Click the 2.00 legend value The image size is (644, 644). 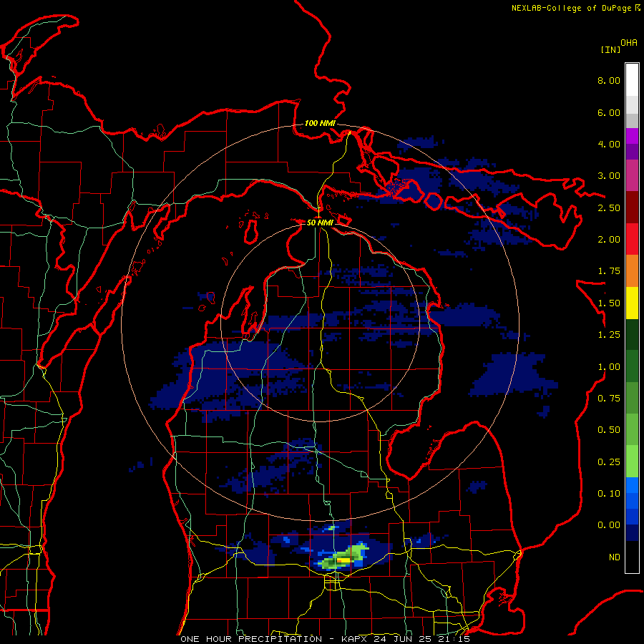tap(609, 240)
